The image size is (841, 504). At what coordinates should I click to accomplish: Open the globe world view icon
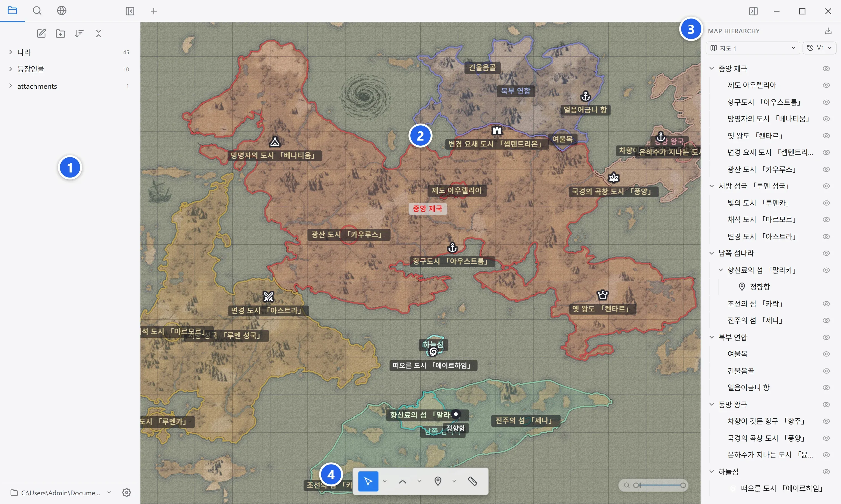click(61, 11)
